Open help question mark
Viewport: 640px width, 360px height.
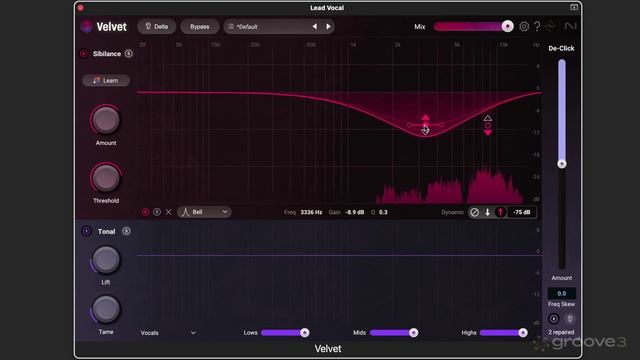point(537,27)
